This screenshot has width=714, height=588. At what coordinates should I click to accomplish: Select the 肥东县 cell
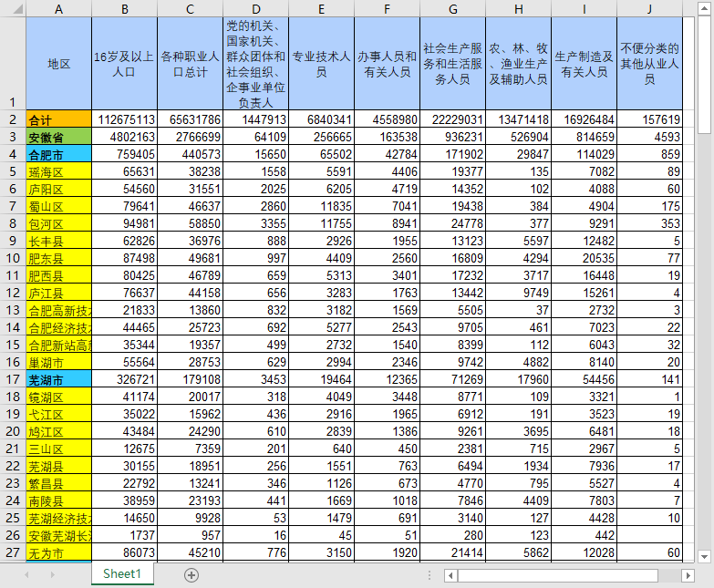pyautogui.click(x=58, y=258)
